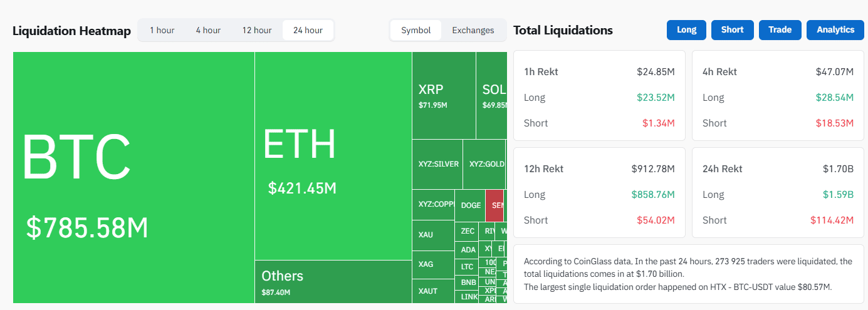
Task: Click the XAU heatmap tile
Action: click(433, 235)
